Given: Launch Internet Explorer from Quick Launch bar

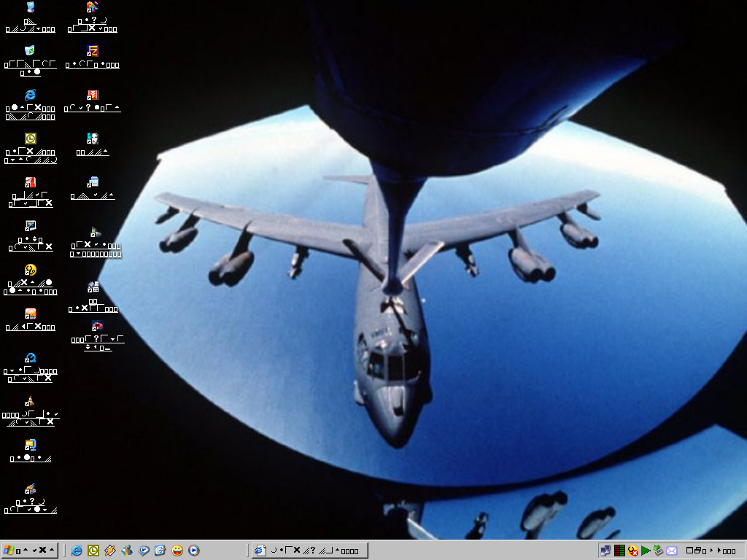Looking at the screenshot, I should [77, 551].
